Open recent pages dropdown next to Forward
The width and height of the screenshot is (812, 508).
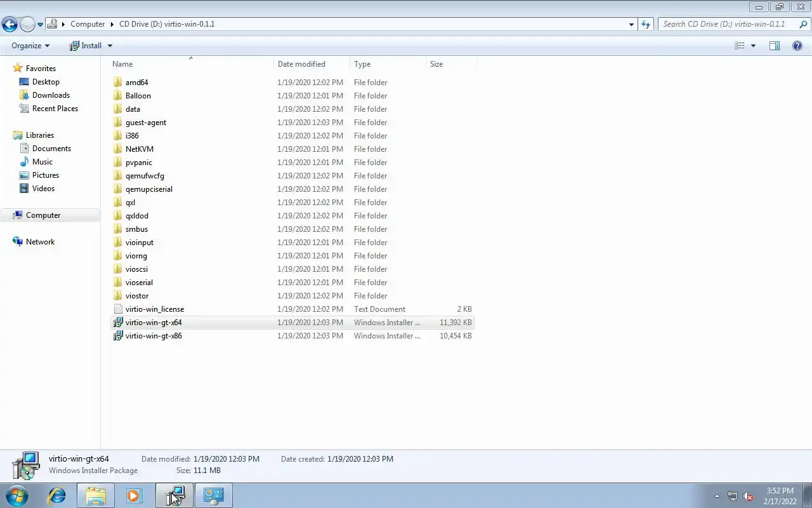click(x=40, y=25)
